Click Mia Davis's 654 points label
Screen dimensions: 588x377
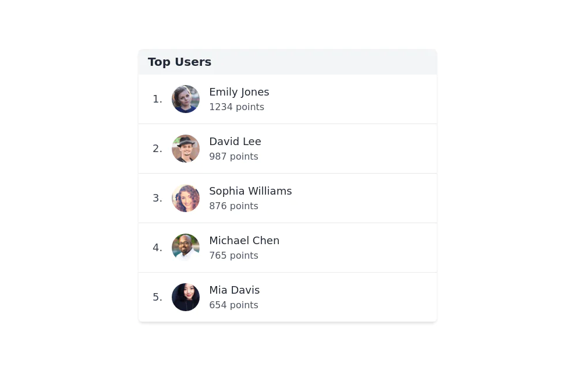[x=233, y=305]
